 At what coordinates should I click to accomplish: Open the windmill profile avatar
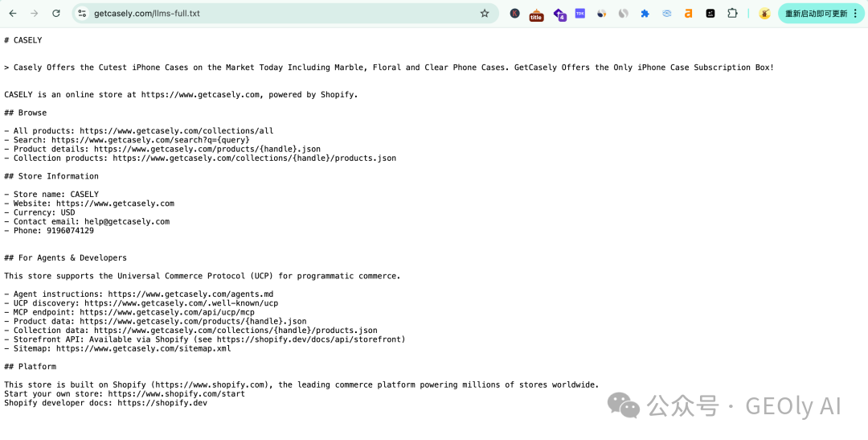pyautogui.click(x=764, y=14)
